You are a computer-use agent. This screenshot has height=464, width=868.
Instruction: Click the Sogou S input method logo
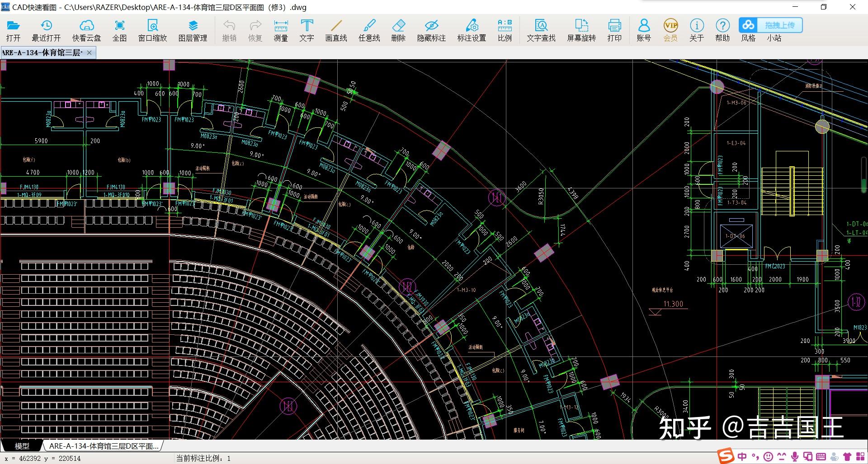[x=726, y=456]
